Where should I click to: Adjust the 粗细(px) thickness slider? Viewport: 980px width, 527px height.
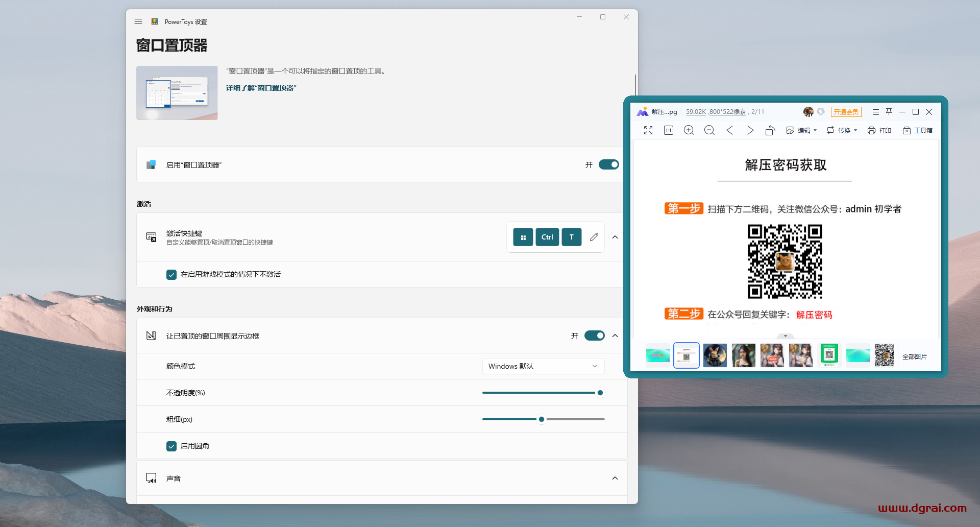tap(543, 419)
